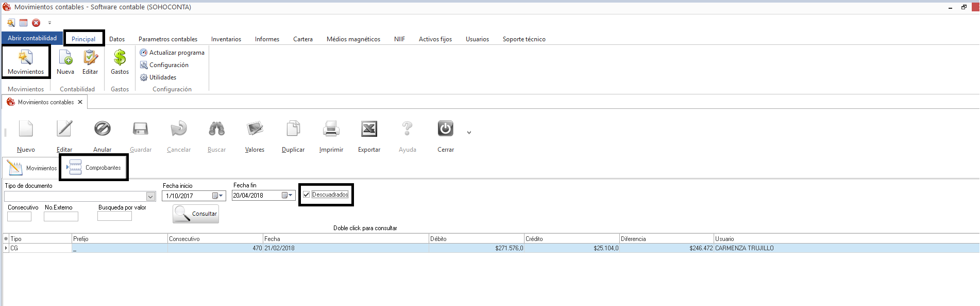Switch to the Informes ribbon tab
Screen dimensions: 980x306
(267, 39)
